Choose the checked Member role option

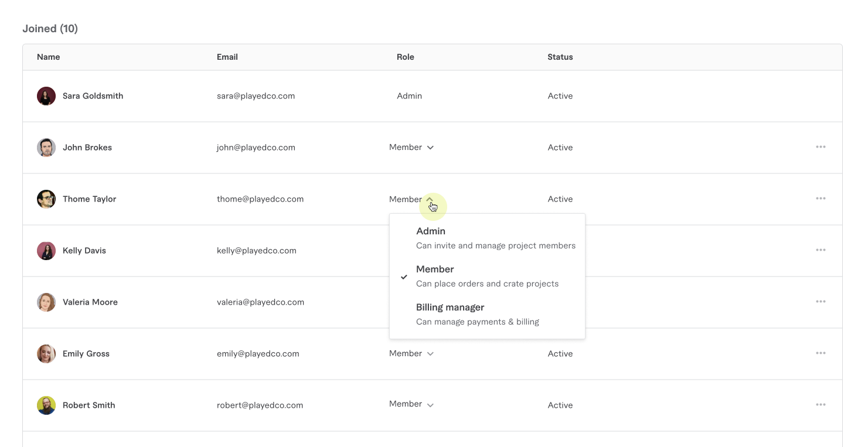click(x=486, y=276)
